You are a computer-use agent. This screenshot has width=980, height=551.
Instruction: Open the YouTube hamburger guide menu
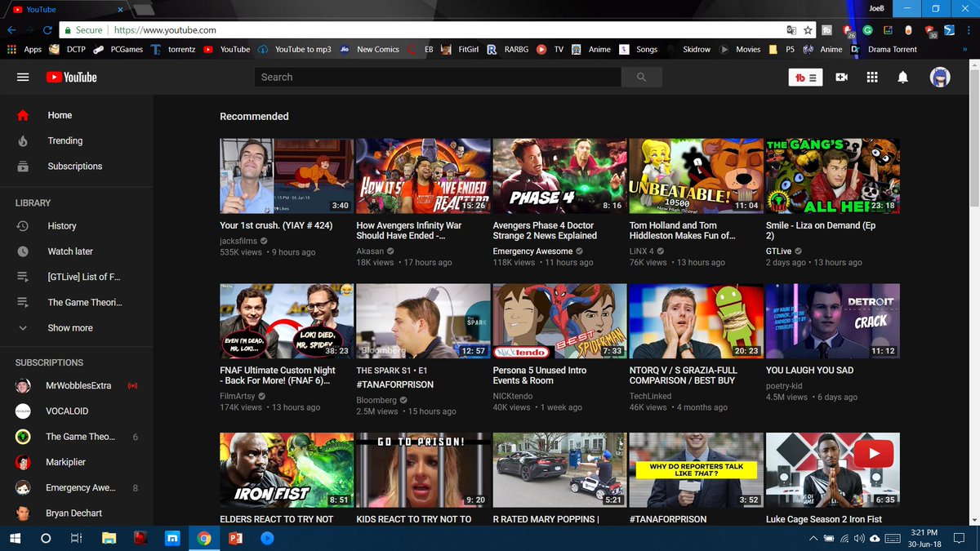pos(23,77)
